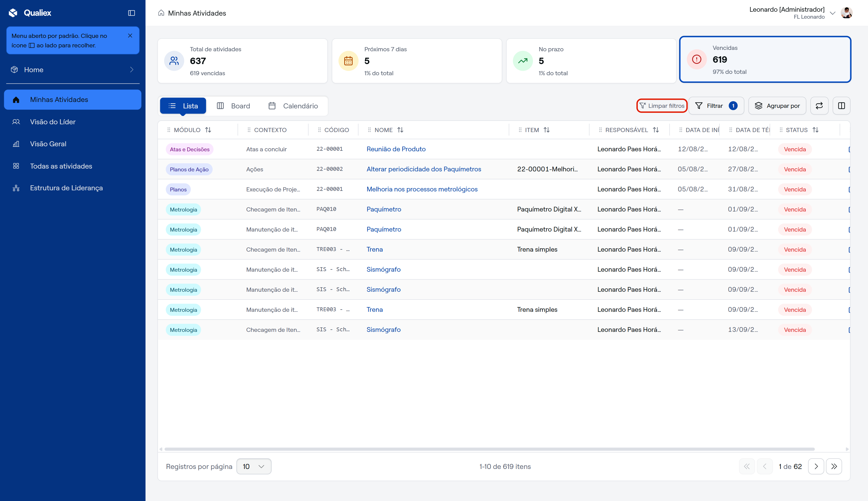
Task: Switch to the Lista view tab
Action: click(183, 106)
